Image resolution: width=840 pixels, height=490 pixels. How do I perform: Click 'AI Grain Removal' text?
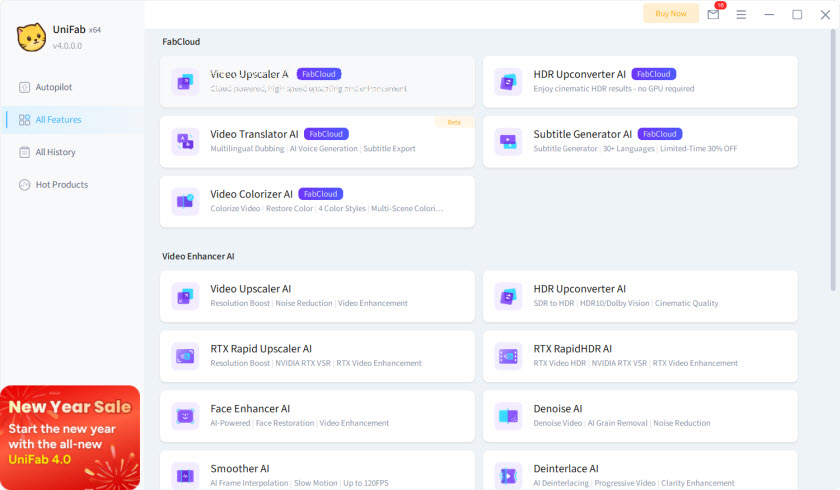click(617, 423)
